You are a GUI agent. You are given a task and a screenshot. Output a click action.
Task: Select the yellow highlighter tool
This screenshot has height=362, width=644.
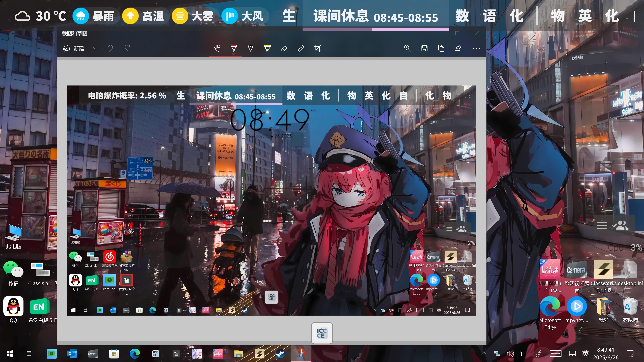(x=267, y=48)
